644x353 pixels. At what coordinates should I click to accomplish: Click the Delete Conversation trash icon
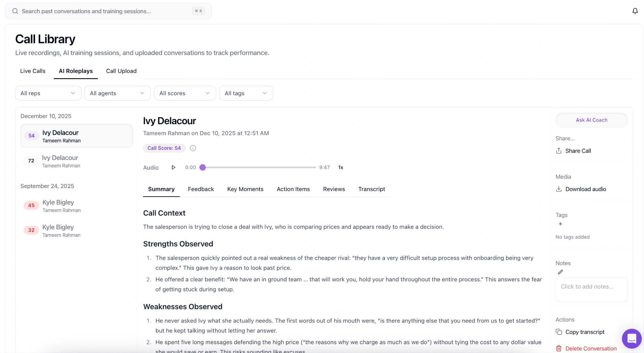coord(559,348)
